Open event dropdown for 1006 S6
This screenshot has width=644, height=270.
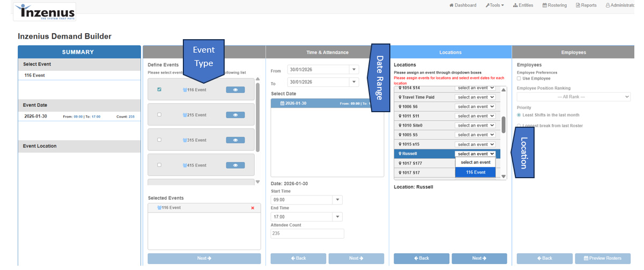point(475,107)
